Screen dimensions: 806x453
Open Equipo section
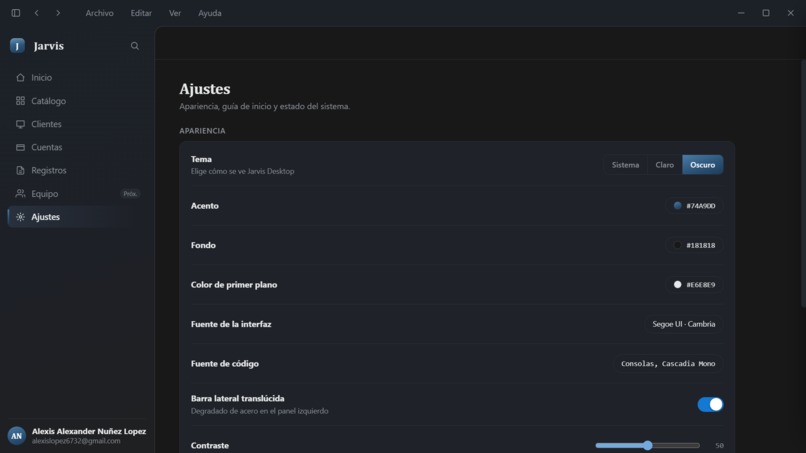[x=75, y=193]
